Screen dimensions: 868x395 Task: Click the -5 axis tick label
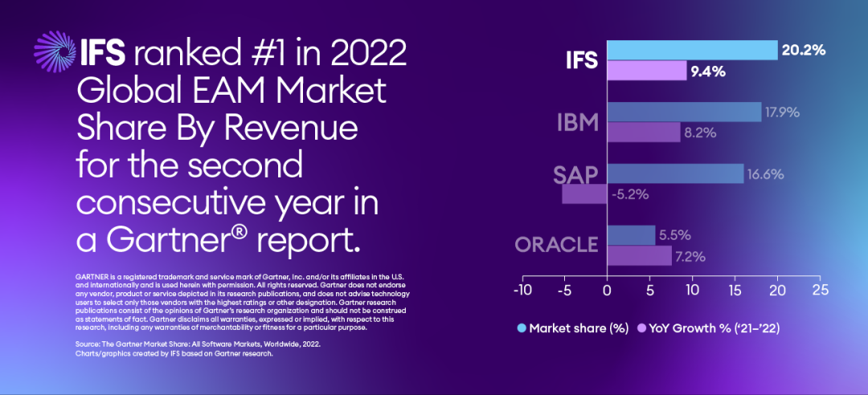coord(564,291)
